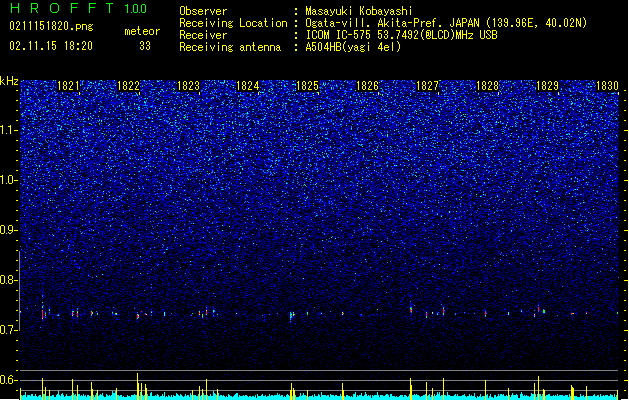This screenshot has width=629, height=400.
Task: Click the 0.9 kHz frequency label
Action: [x=9, y=230]
